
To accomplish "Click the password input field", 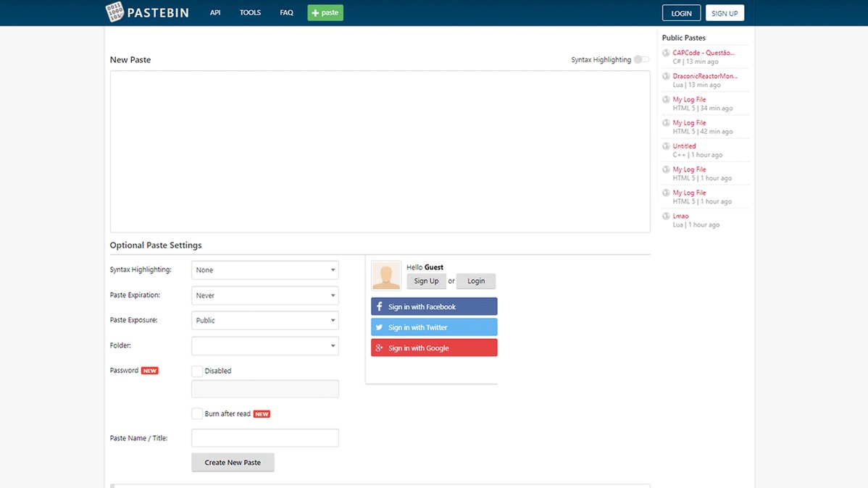I will (265, 388).
